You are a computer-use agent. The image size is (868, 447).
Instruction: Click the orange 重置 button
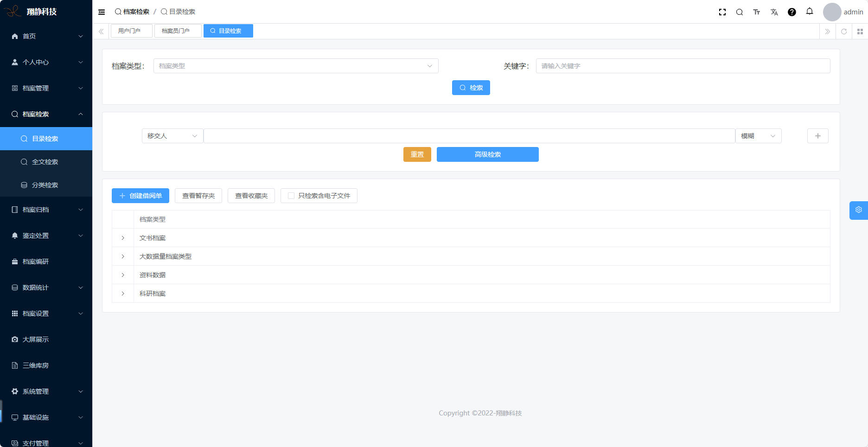(x=417, y=154)
